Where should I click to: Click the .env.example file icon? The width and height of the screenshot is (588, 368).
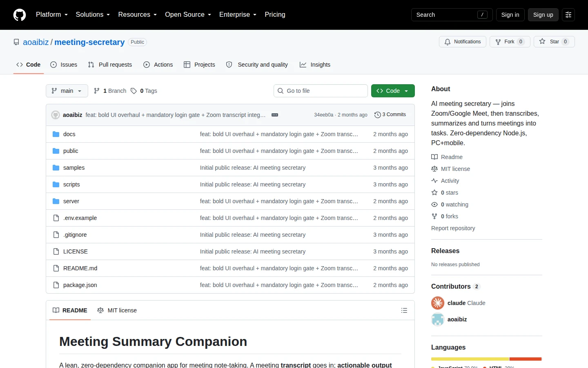coord(56,218)
